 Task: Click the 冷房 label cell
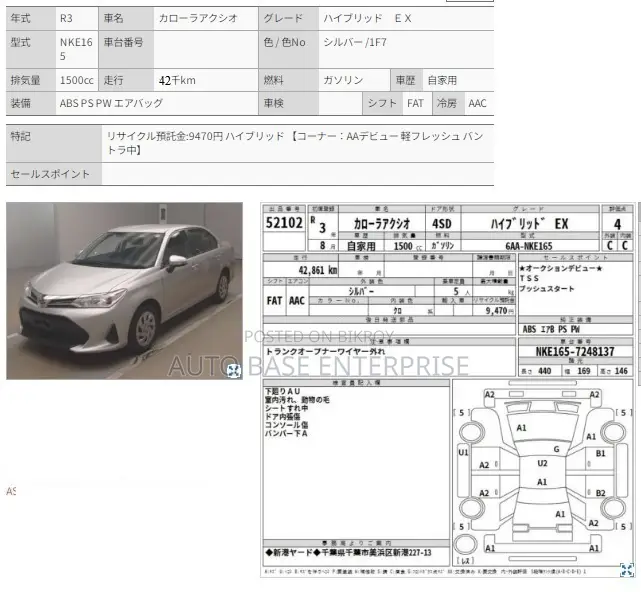click(x=448, y=103)
